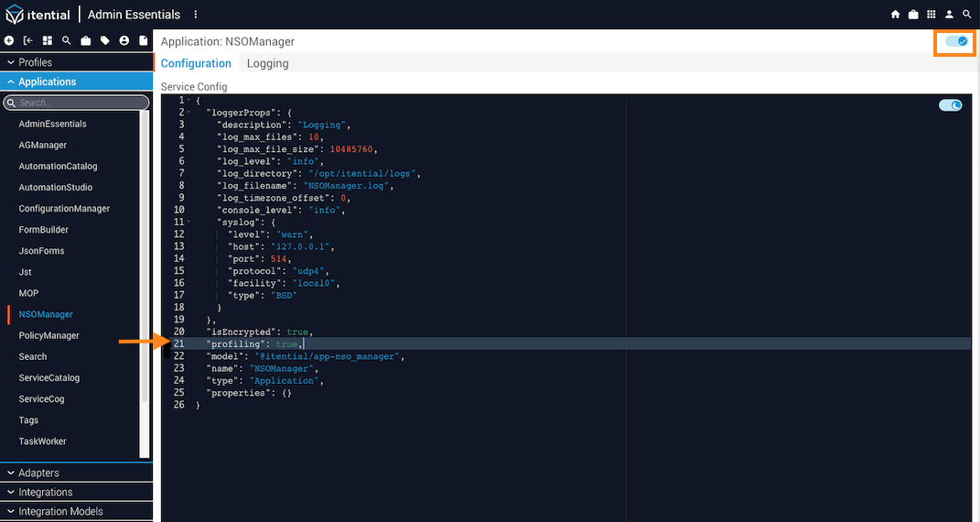
Task: Open the user profile icon in header
Action: coord(949,15)
